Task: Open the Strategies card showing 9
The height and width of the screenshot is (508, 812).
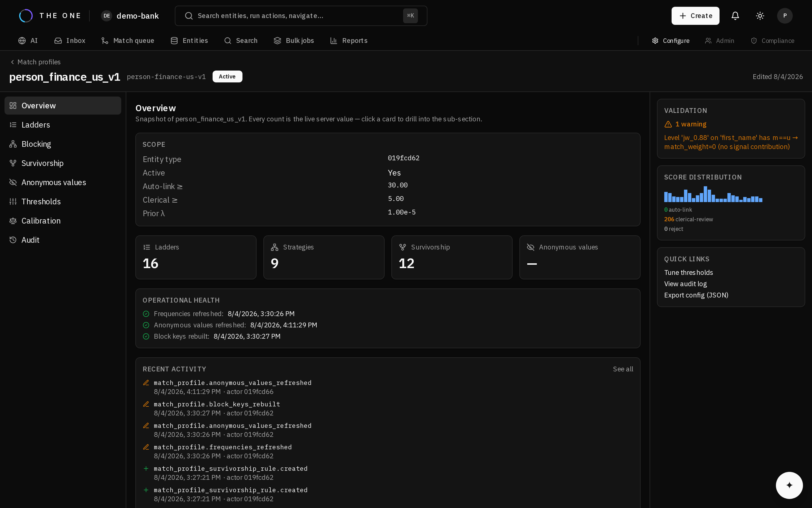Action: tap(324, 257)
